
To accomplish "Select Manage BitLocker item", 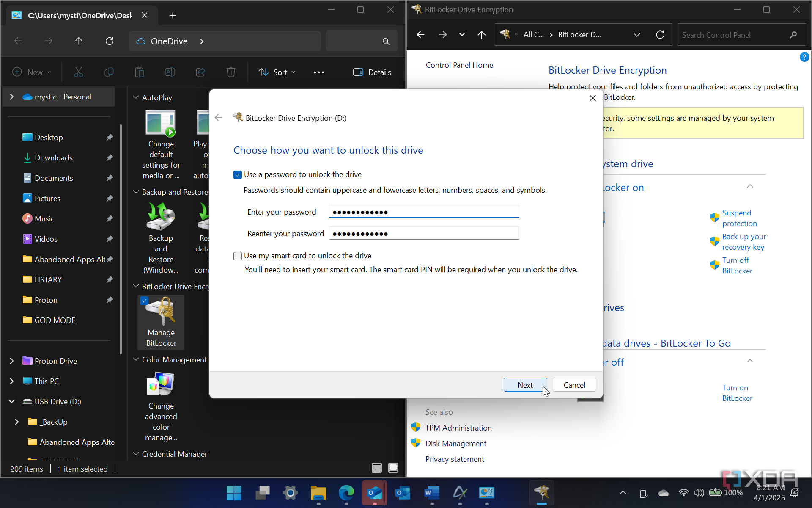I will [x=161, y=323].
